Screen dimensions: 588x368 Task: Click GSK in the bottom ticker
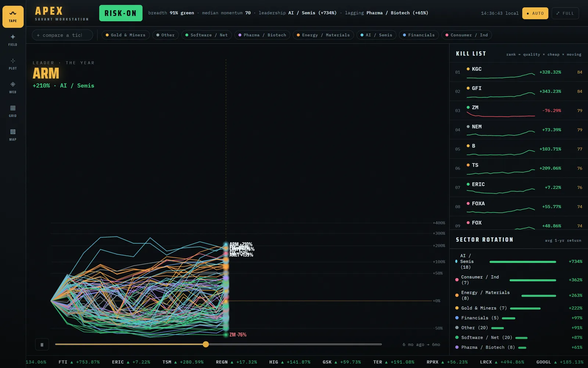pos(342,362)
